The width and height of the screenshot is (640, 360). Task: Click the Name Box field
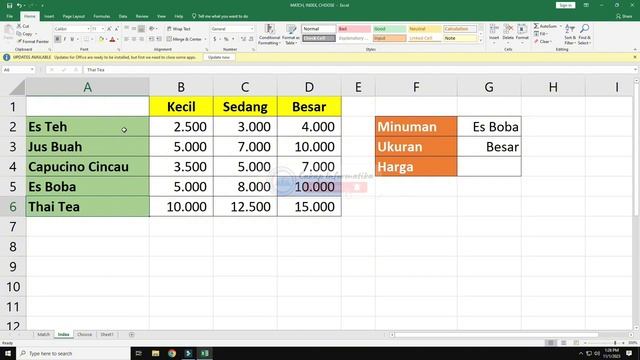pos(18,70)
